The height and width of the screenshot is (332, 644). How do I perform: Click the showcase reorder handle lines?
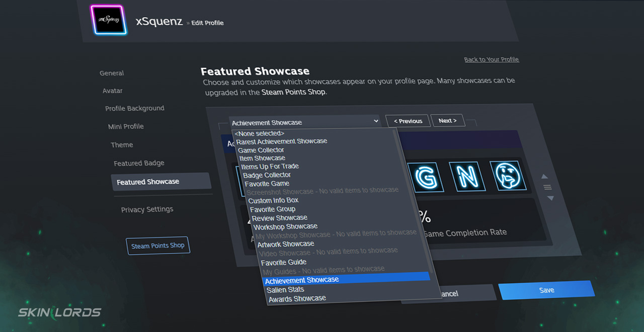coord(547,187)
